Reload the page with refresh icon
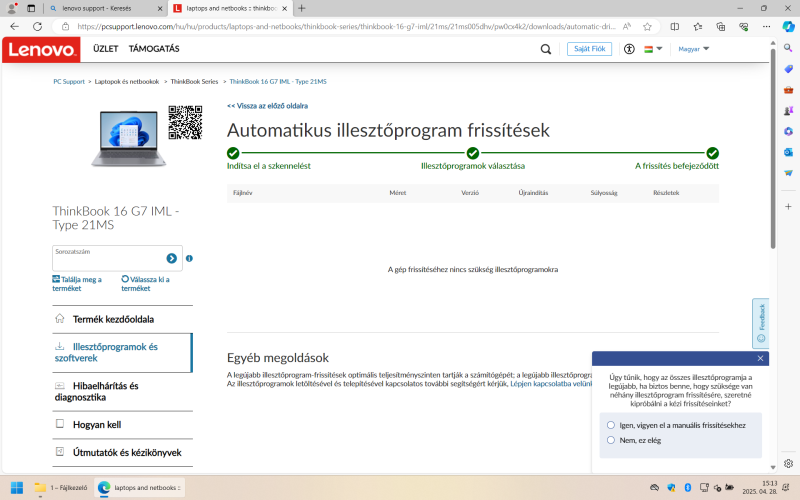The width and height of the screenshot is (800, 500). pyautogui.click(x=37, y=27)
